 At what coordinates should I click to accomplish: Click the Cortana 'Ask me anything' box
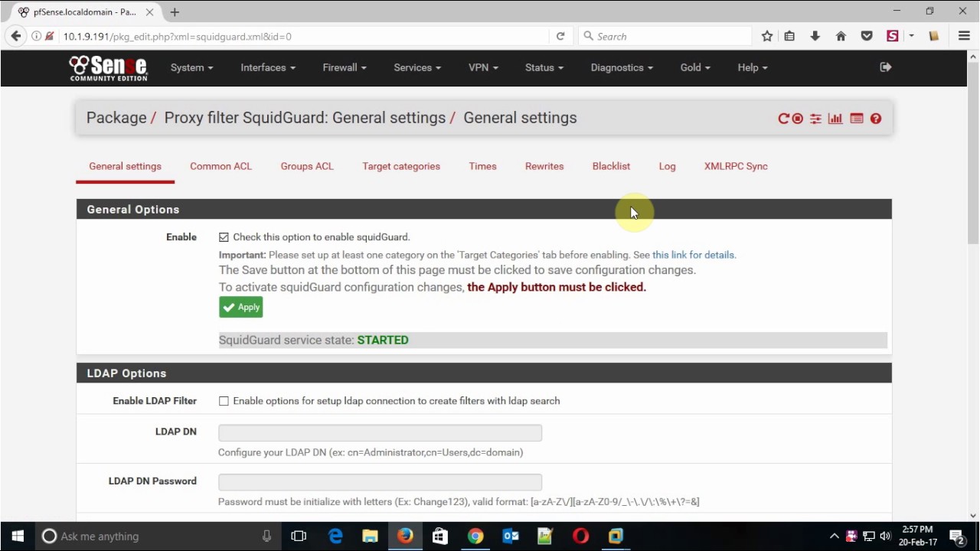(158, 536)
